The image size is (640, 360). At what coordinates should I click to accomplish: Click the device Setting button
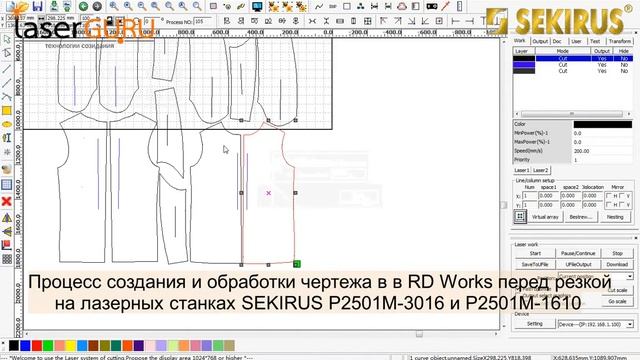click(x=535, y=324)
